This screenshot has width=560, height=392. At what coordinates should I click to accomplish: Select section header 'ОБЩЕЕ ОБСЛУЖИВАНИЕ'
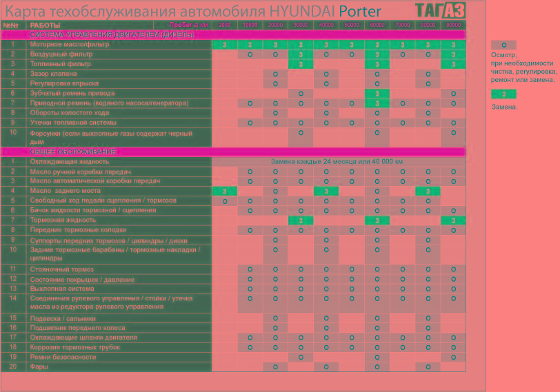tap(73, 152)
